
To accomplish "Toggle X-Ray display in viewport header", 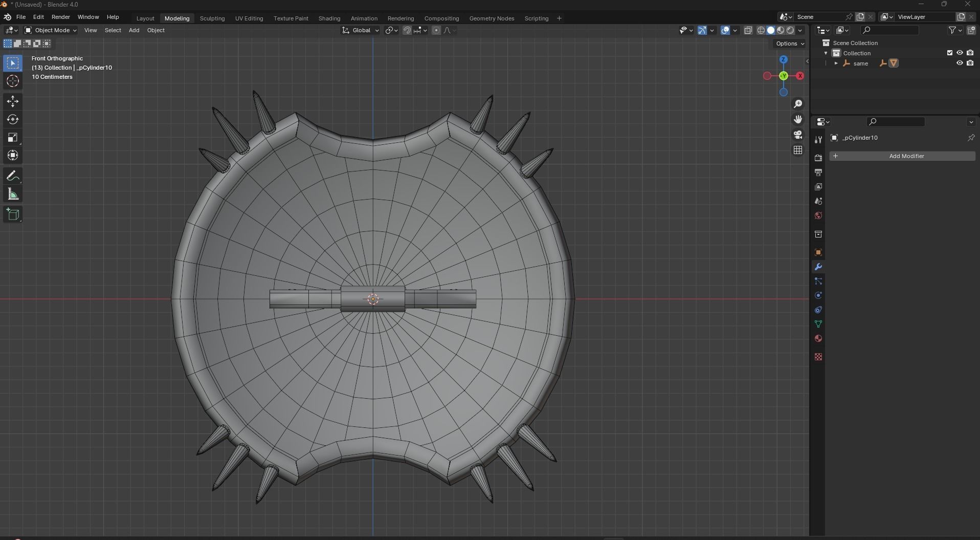I will point(748,30).
